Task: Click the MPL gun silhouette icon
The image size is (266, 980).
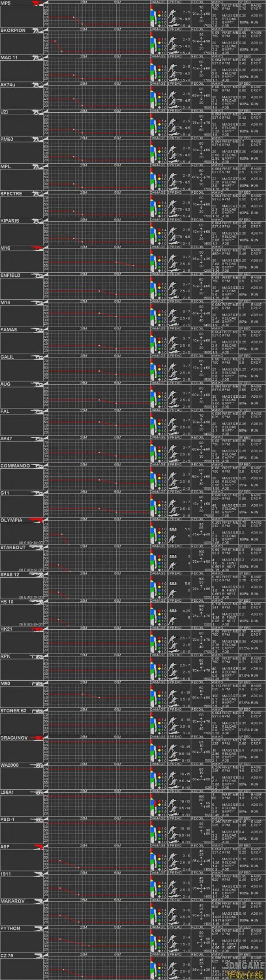Action: [x=38, y=166]
